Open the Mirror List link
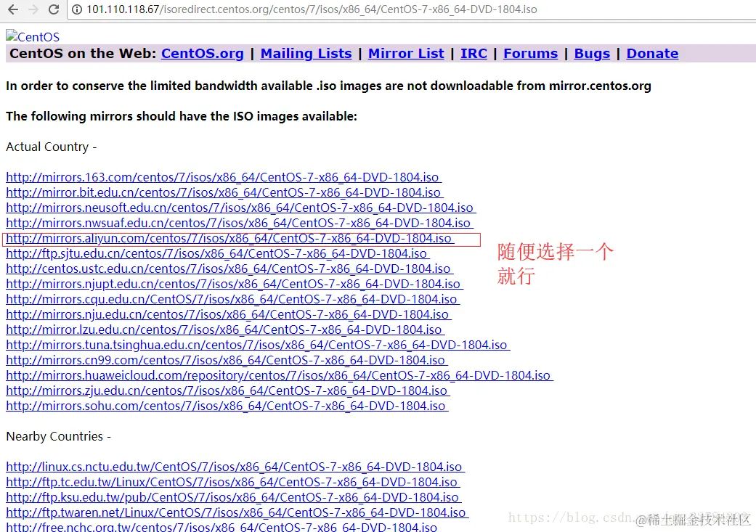Screen dimensions: 756x532 click(x=406, y=54)
